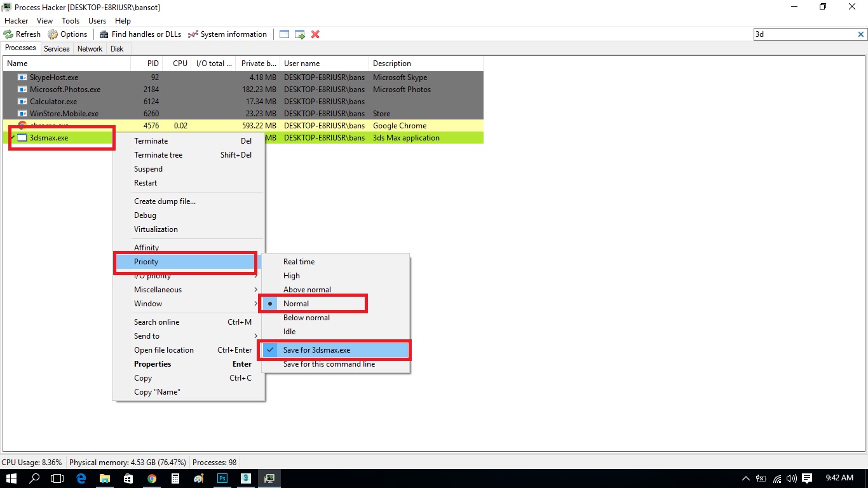Open System information from the toolbar
The width and height of the screenshot is (868, 488).
(x=227, y=34)
